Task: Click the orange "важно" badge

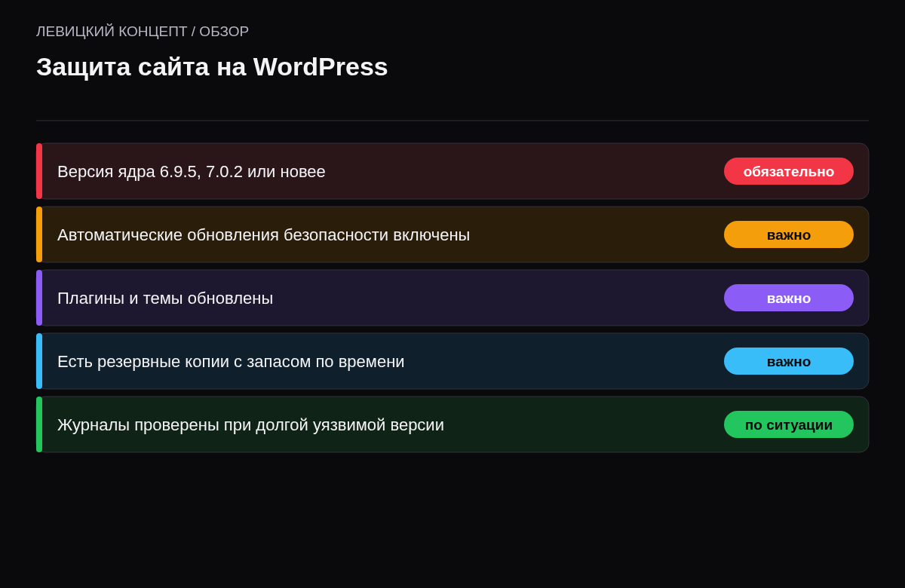Action: tap(789, 234)
